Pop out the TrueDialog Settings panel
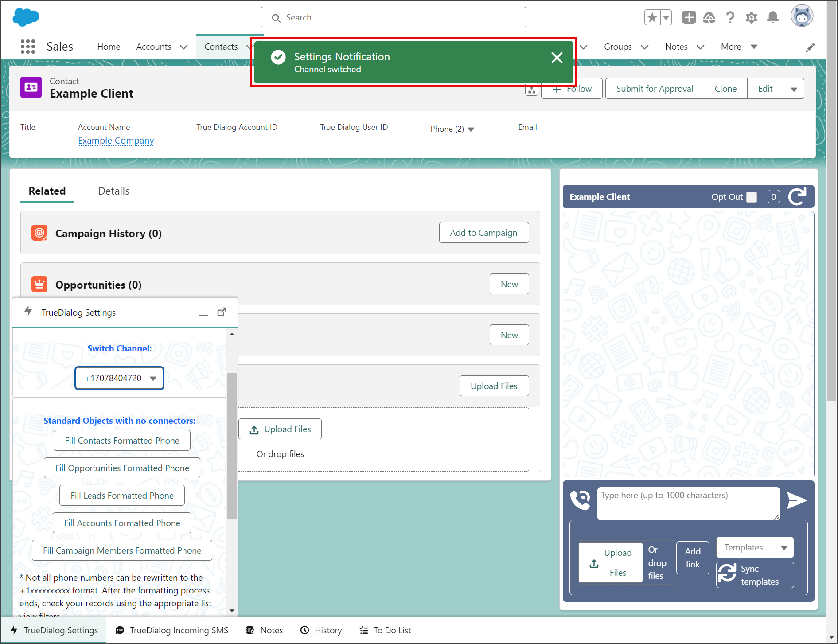This screenshot has height=644, width=838. pyautogui.click(x=222, y=312)
